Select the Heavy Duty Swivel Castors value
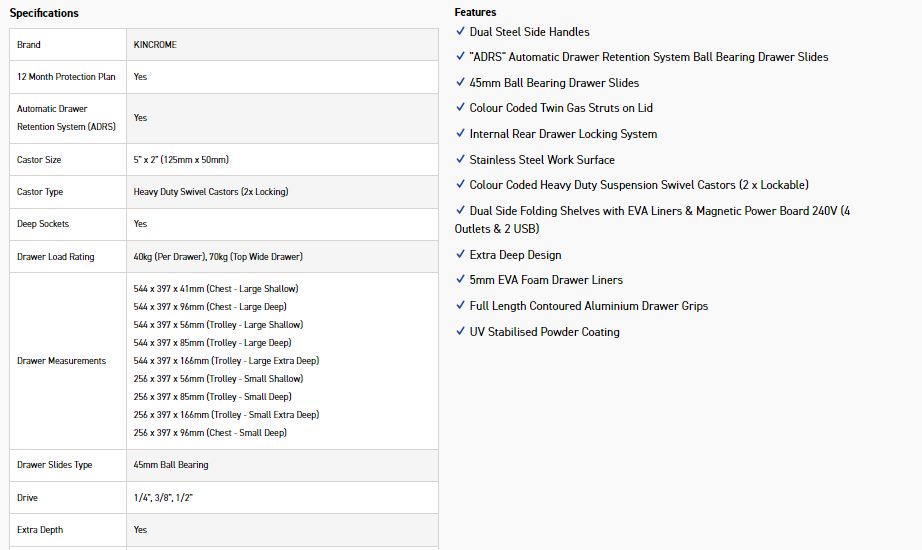 (211, 192)
